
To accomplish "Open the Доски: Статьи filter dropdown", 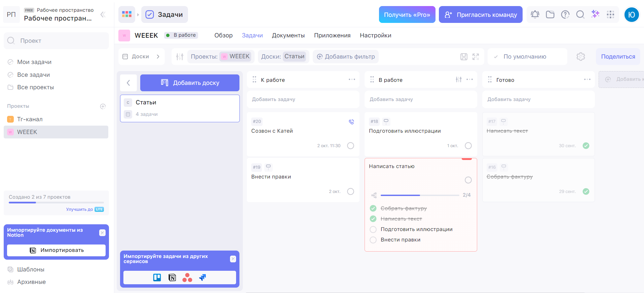I will 283,57.
